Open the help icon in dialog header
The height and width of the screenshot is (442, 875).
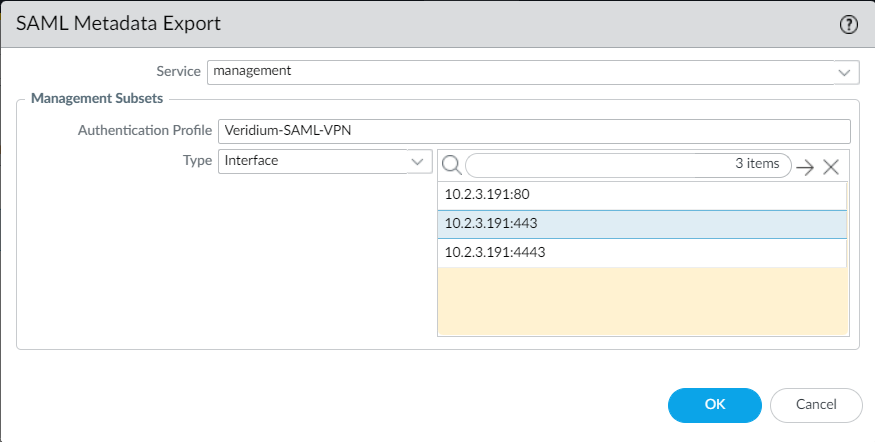click(849, 26)
